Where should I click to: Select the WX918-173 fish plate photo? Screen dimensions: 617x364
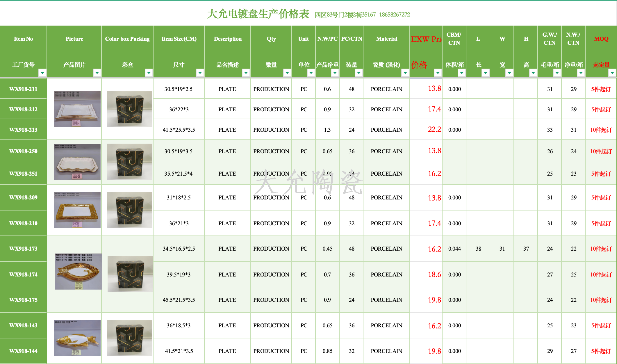pos(78,272)
